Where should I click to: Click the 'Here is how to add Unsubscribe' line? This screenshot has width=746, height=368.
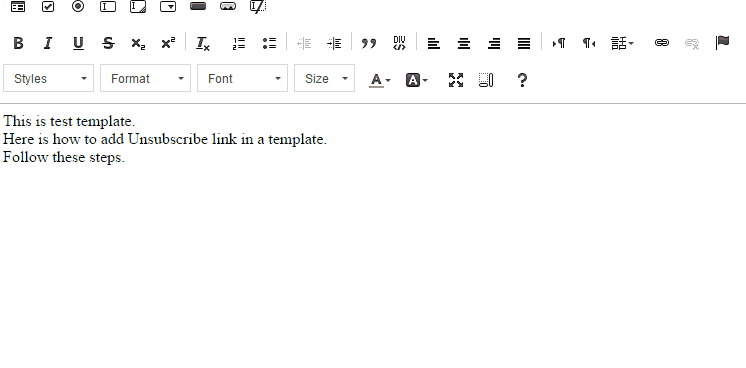165,139
